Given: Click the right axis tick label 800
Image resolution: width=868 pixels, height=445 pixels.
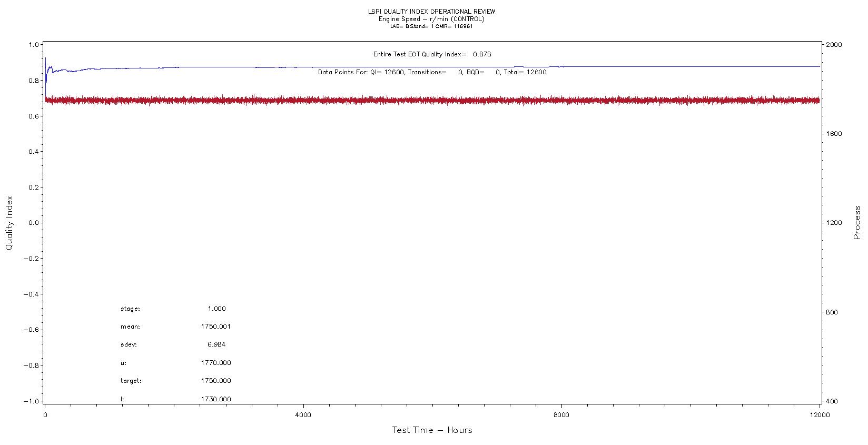Looking at the screenshot, I should [x=833, y=312].
